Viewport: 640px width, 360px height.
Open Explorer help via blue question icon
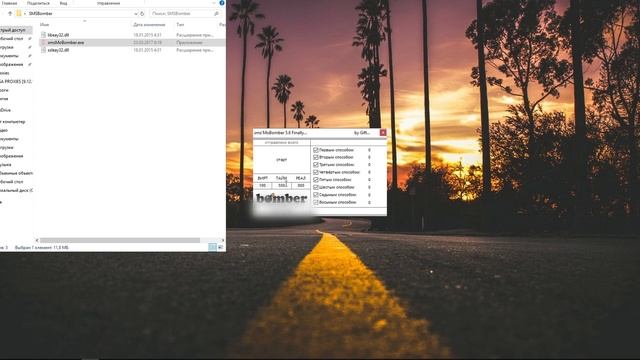(222, 2)
